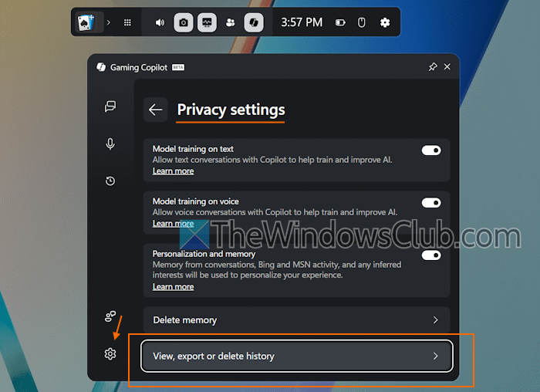This screenshot has height=392, width=540.
Task: Check the battery status icon
Action: [340, 22]
